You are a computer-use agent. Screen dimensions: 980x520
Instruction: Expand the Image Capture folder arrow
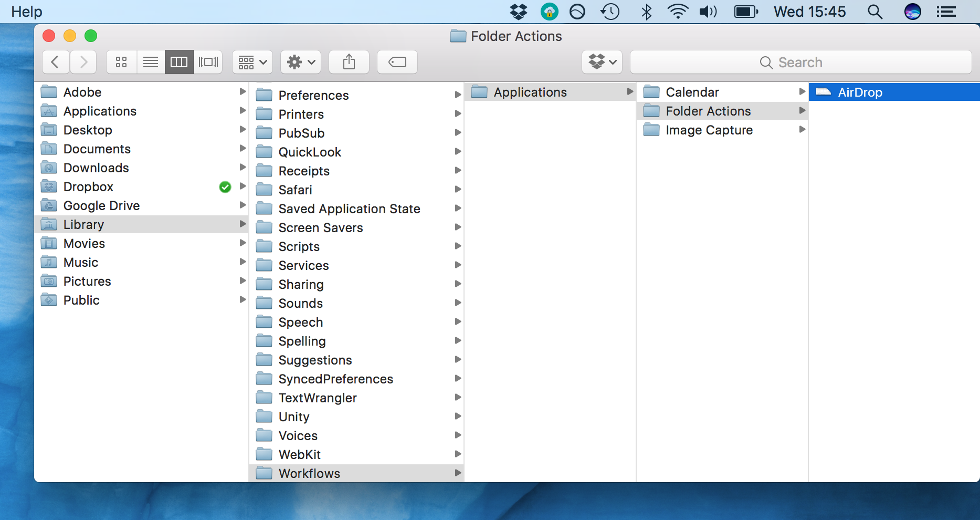[x=802, y=129]
